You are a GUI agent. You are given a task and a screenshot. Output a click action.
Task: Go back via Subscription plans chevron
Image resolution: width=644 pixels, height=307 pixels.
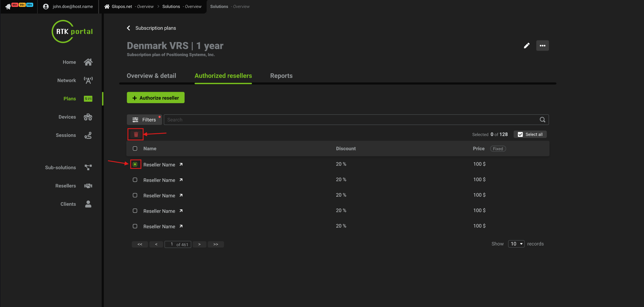point(128,28)
